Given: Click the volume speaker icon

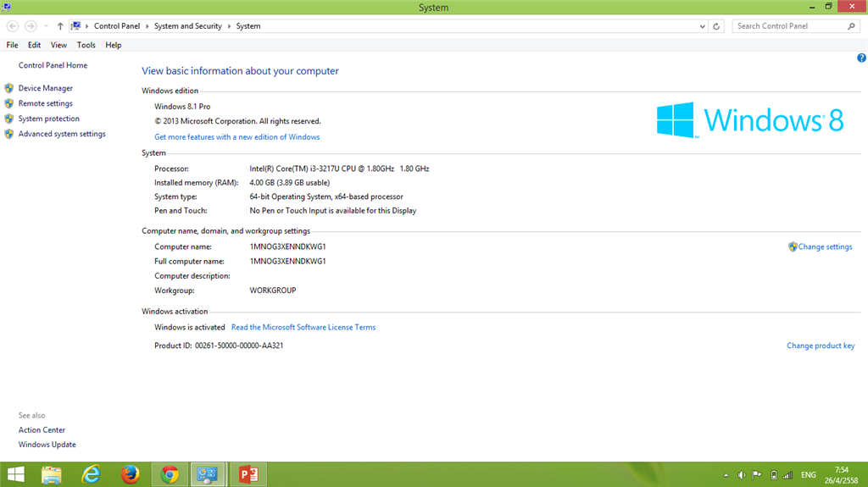Looking at the screenshot, I should click(742, 475).
